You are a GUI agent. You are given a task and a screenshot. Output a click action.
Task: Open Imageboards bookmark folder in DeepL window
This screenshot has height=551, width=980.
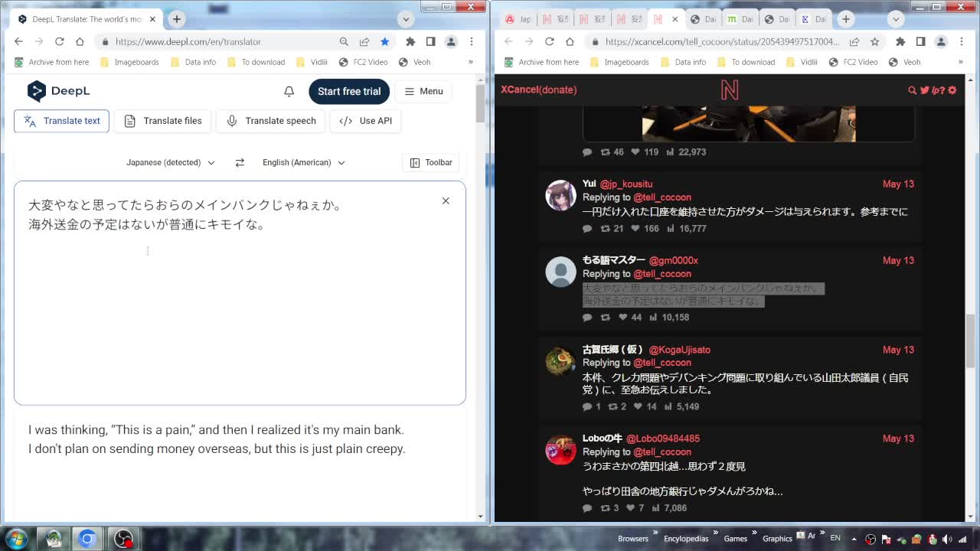pos(129,62)
